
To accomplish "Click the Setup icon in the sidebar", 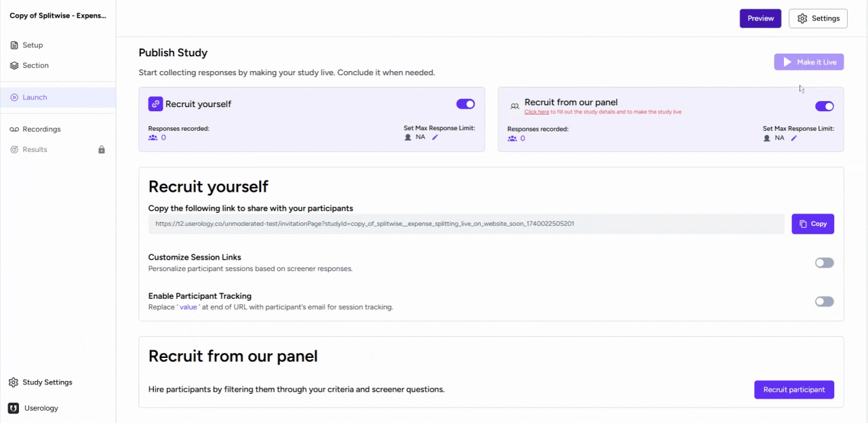I will [14, 45].
